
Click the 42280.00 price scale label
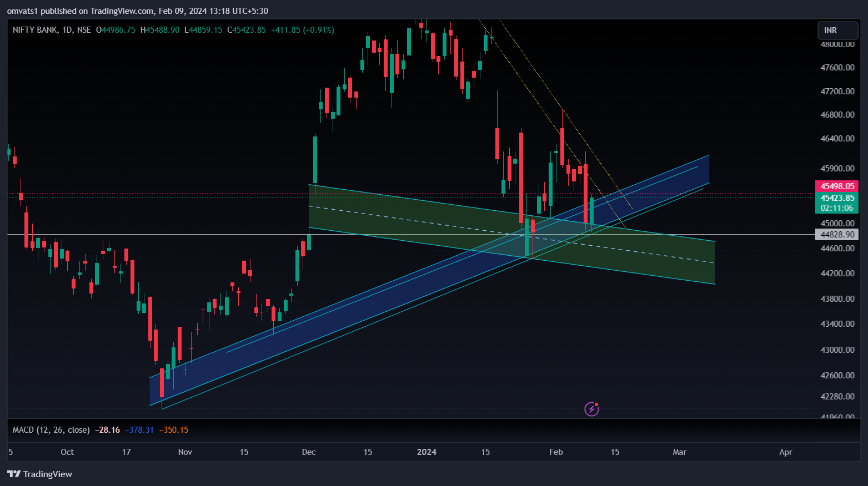[x=837, y=397]
